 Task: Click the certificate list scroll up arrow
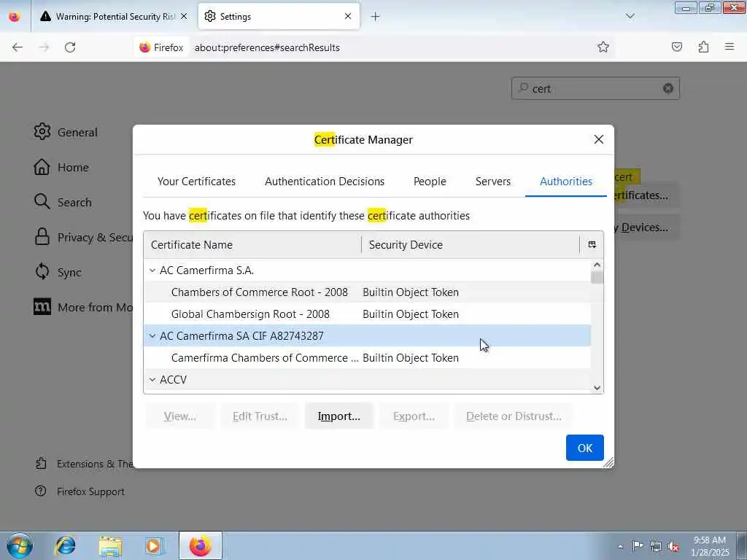(597, 265)
